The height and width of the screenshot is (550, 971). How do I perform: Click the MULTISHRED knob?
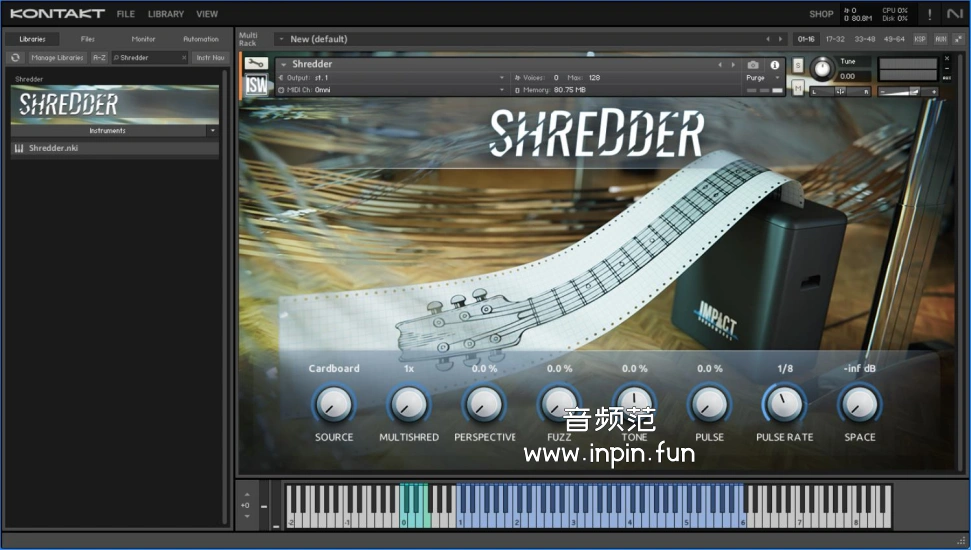click(409, 404)
